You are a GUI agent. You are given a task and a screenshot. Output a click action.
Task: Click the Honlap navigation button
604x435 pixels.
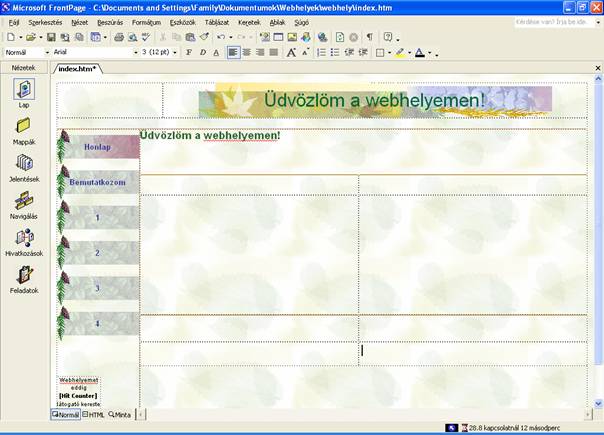[x=98, y=147]
